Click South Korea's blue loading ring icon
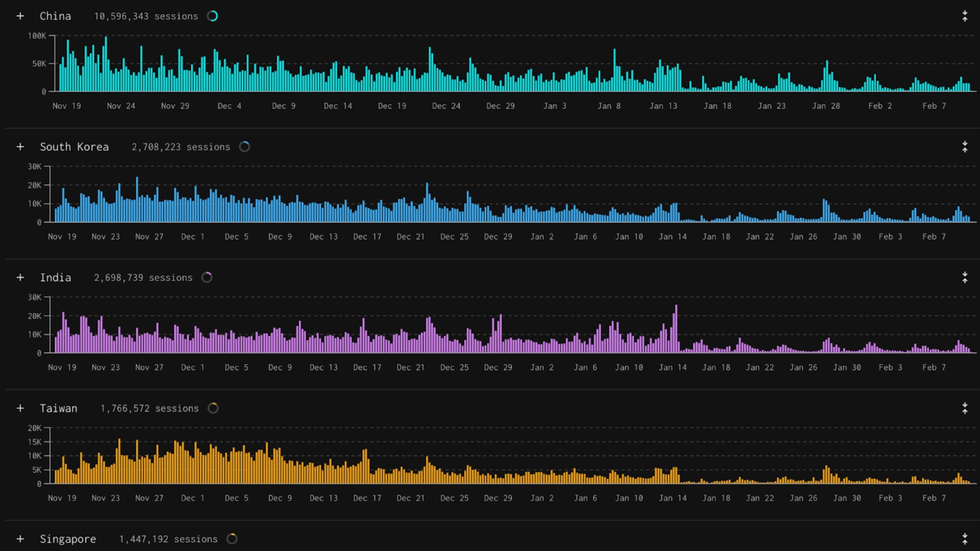 click(x=244, y=147)
